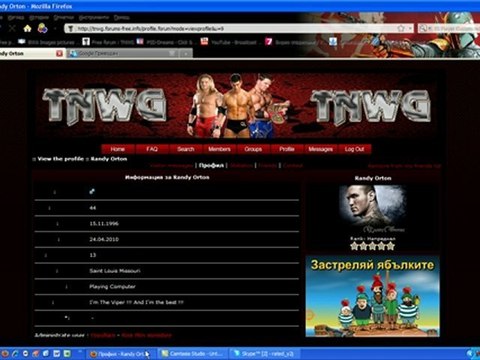Open the BWA Images pictures bookmark
This screenshot has height=360, width=480.
47,42
